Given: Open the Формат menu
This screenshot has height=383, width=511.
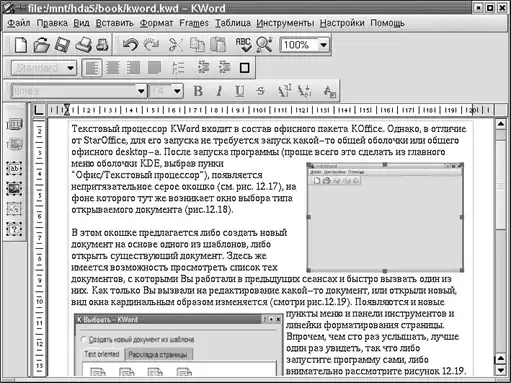Looking at the screenshot, I should coord(156,23).
